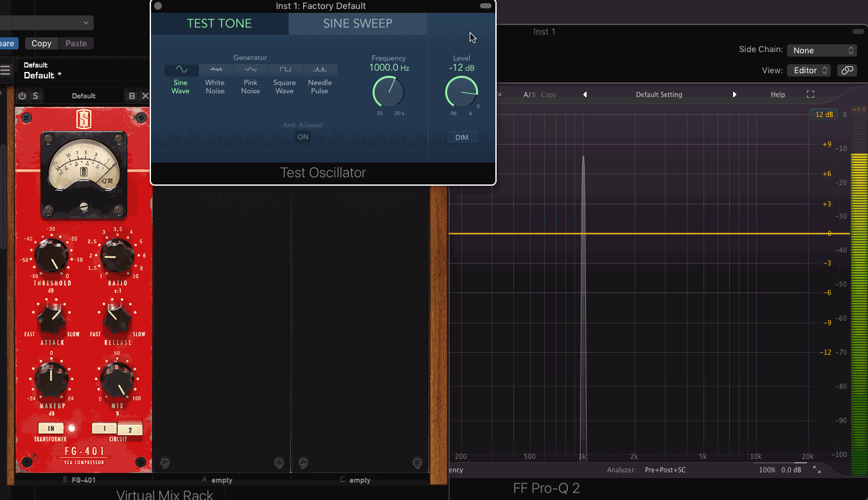Click the DIM button in Test Oscillator
This screenshot has height=500, width=868.
pyautogui.click(x=462, y=137)
